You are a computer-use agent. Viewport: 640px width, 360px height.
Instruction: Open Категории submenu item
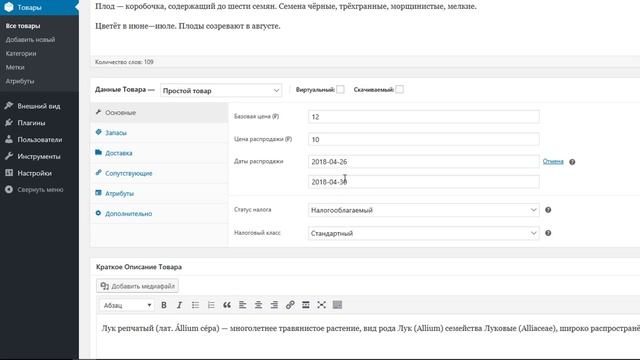[21, 53]
